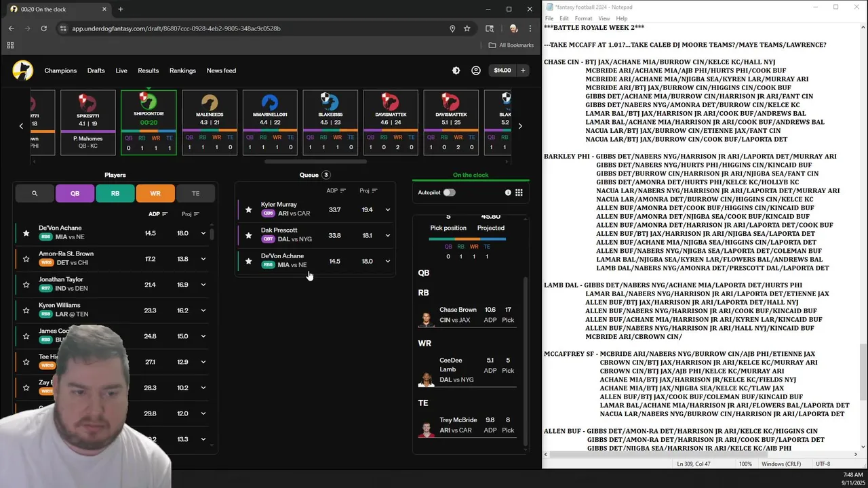The width and height of the screenshot is (868, 488).
Task: Go back in the browser
Action: [x=11, y=28]
